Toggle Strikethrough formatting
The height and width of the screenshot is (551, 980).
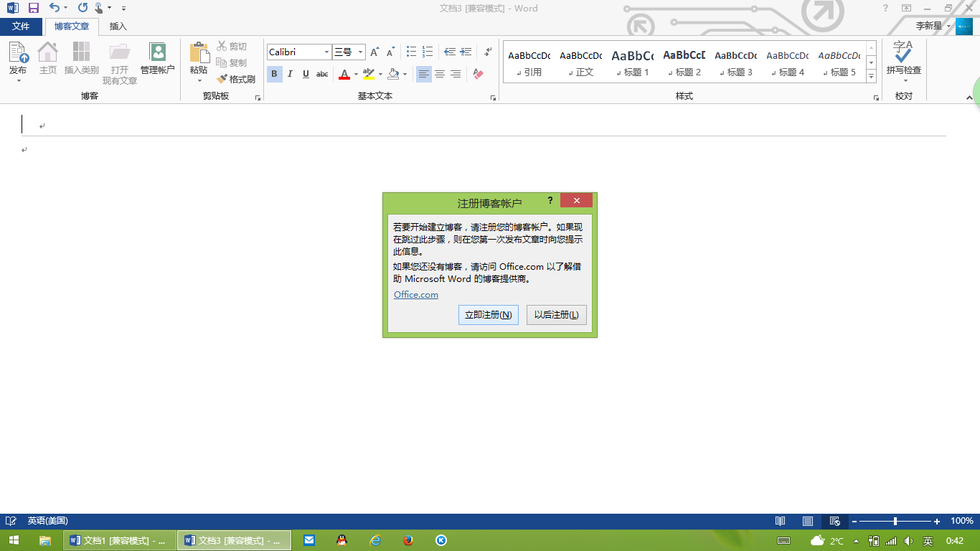322,74
